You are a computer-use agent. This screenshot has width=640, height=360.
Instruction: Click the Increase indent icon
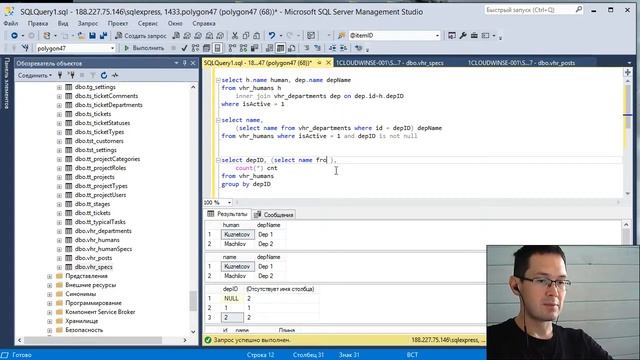[344, 48]
